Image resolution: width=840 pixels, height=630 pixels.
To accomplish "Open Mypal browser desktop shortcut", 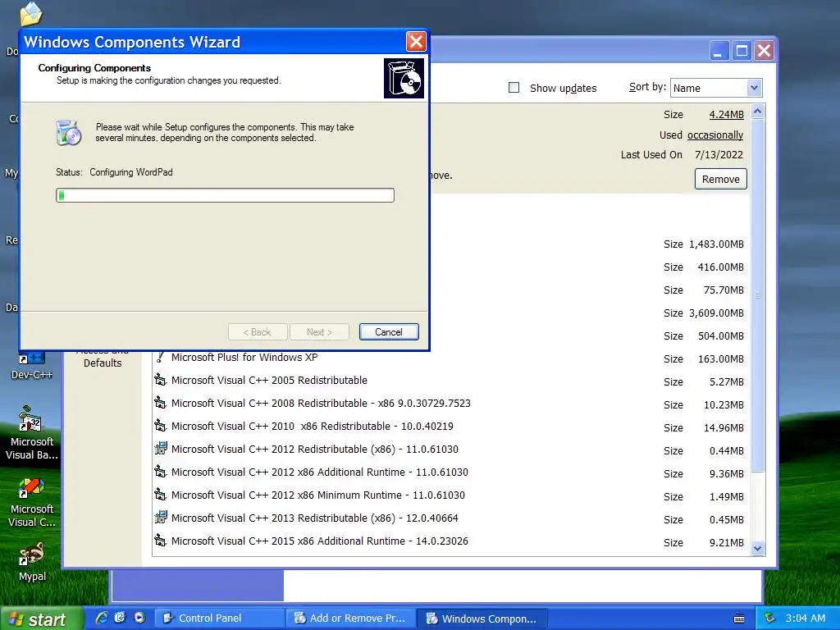I will 32,561.
